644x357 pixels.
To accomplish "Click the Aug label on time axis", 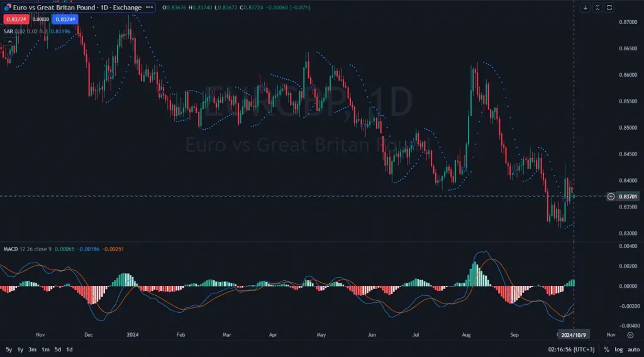I will tap(466, 335).
